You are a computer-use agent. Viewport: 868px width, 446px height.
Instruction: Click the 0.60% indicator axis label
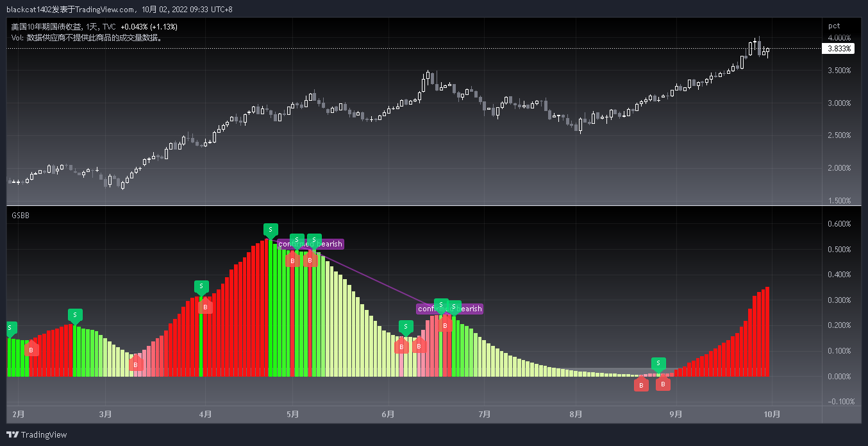click(839, 224)
